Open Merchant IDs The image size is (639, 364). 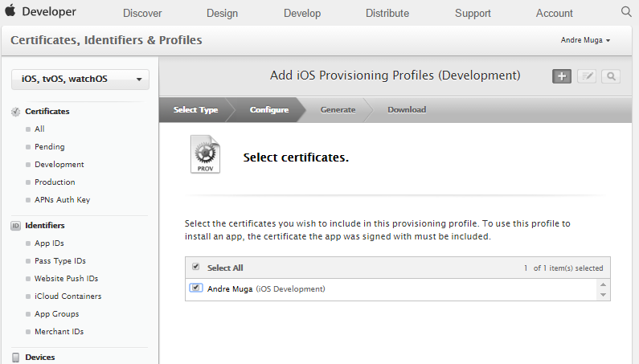click(x=59, y=331)
